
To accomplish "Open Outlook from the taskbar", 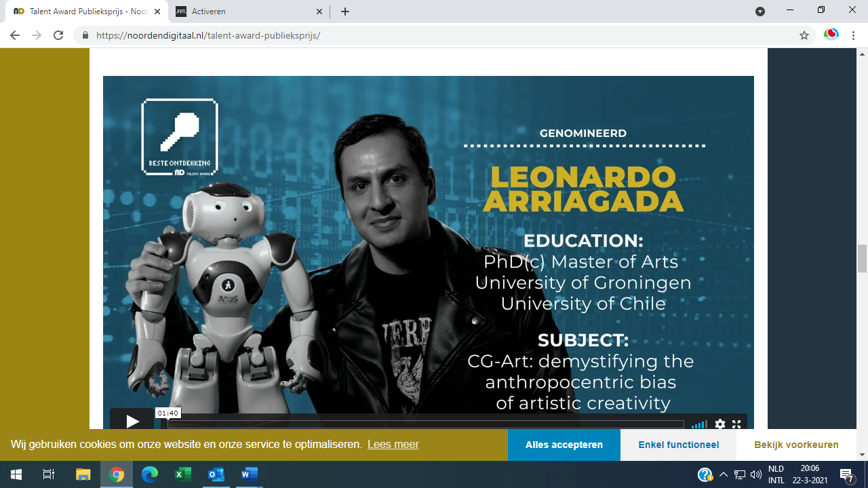I will (216, 474).
